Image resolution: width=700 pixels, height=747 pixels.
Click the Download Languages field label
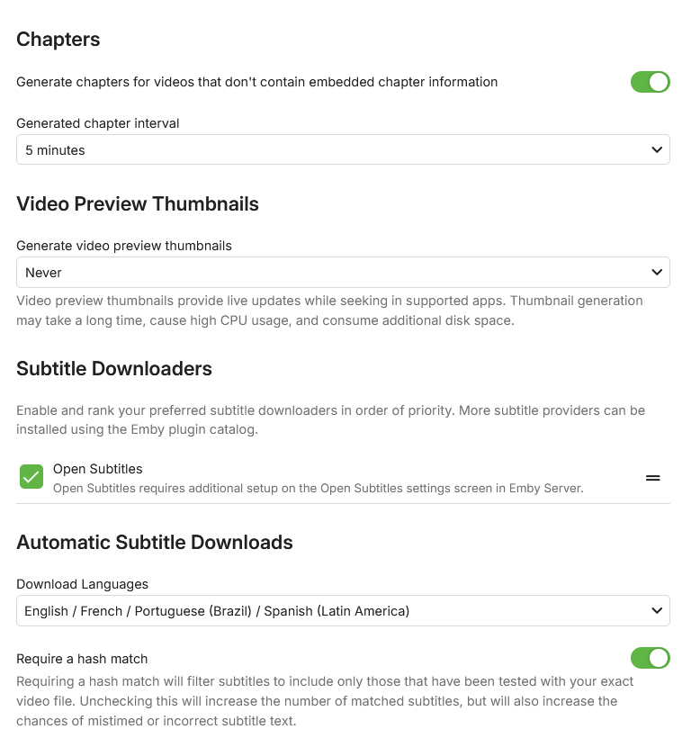pyautogui.click(x=83, y=584)
